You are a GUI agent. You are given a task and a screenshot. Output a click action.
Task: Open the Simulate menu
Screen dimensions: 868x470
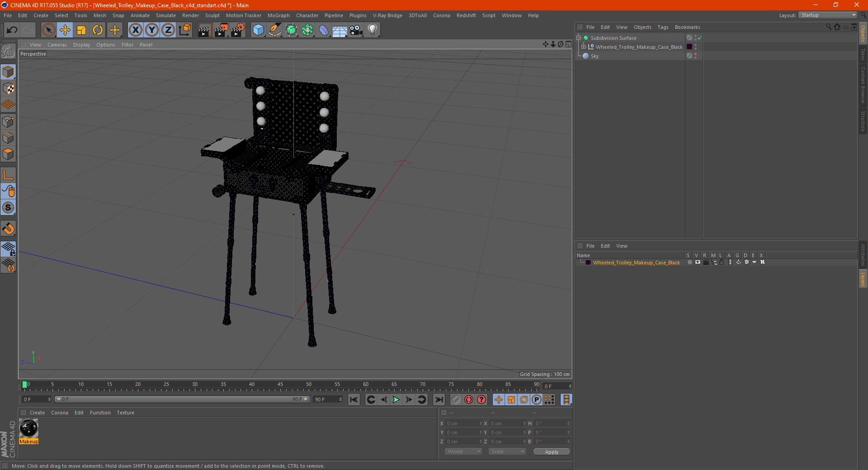[x=166, y=15]
